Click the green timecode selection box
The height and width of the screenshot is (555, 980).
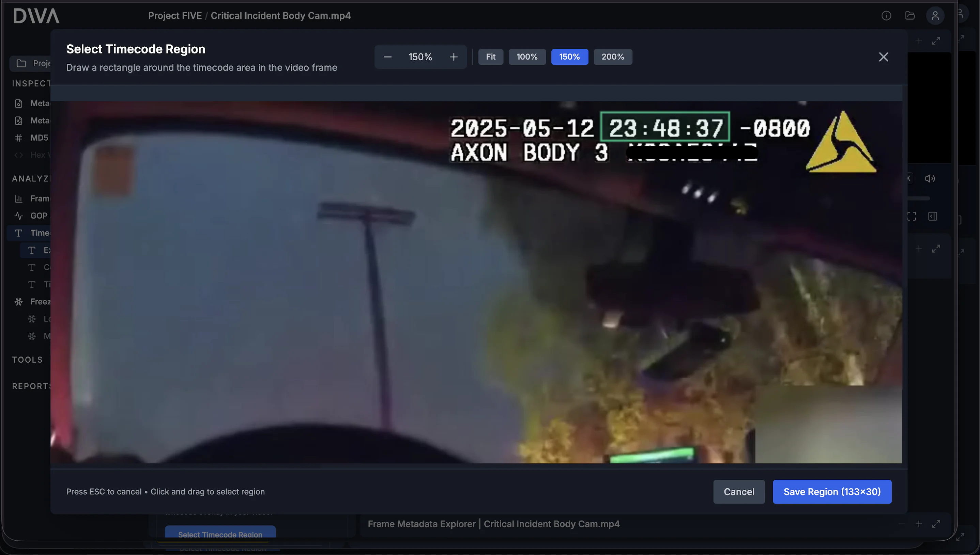coord(665,127)
